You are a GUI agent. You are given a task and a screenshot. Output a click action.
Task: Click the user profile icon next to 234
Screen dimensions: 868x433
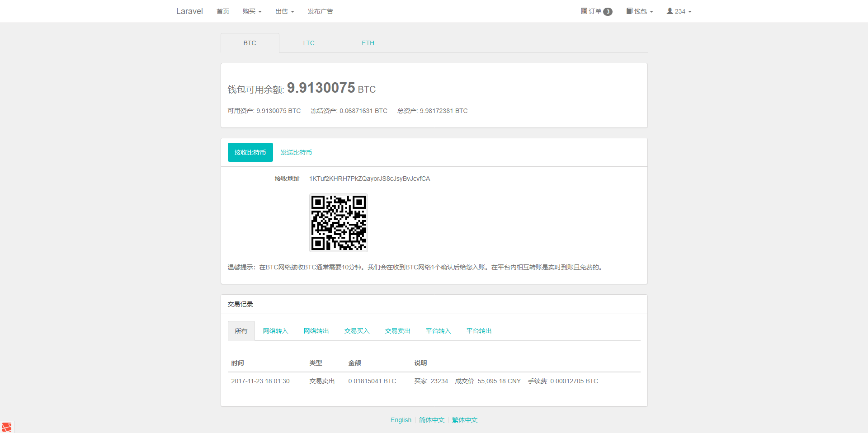coord(670,11)
